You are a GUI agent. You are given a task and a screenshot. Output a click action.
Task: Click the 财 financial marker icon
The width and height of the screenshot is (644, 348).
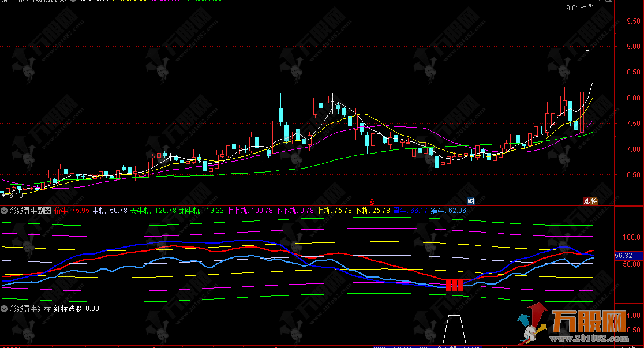471,201
